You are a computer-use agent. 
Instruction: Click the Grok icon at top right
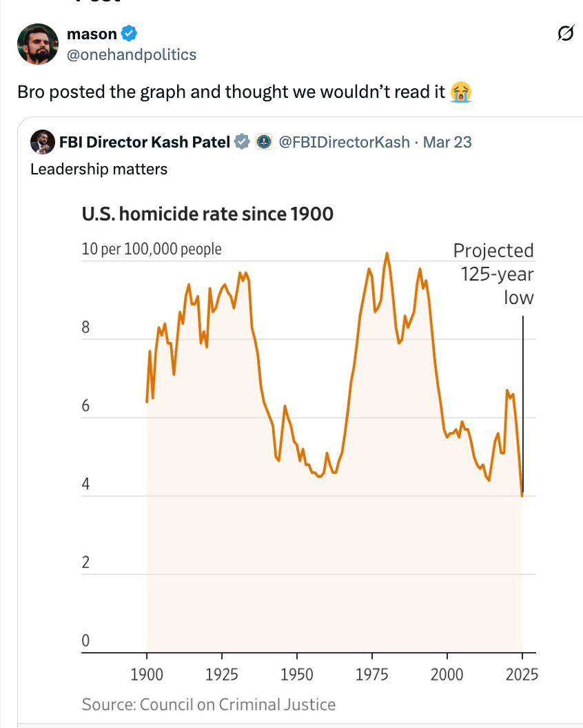pos(565,32)
